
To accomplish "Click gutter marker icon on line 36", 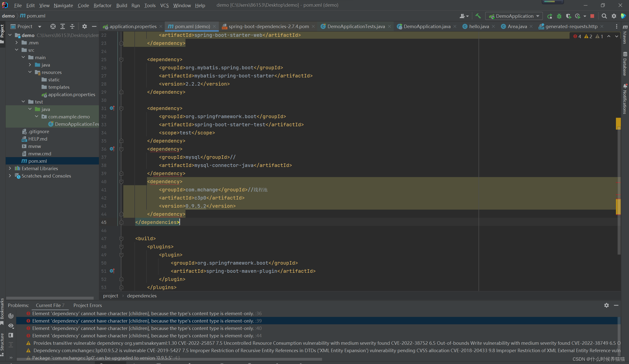I will click(112, 149).
